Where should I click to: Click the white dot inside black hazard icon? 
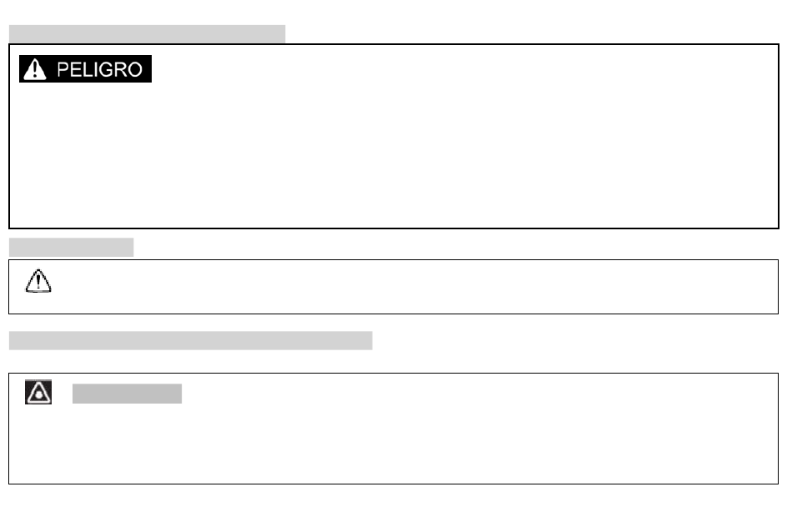tap(38, 394)
